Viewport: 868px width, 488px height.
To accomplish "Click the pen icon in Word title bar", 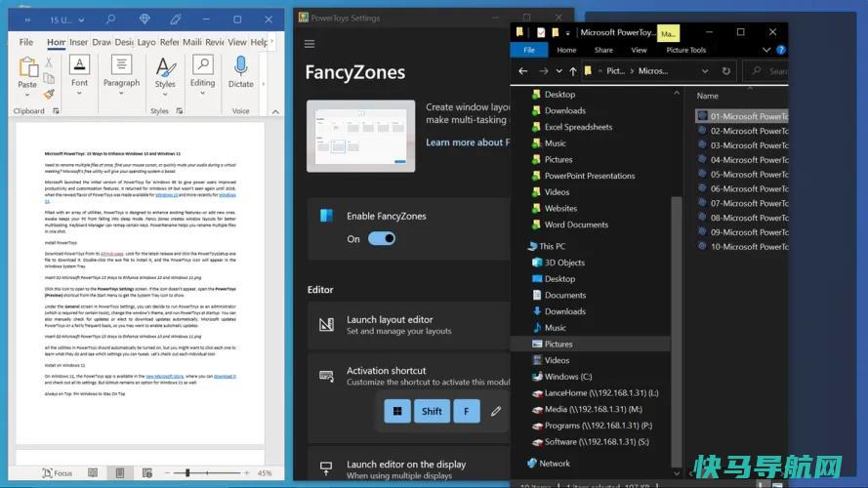I will click(x=176, y=20).
